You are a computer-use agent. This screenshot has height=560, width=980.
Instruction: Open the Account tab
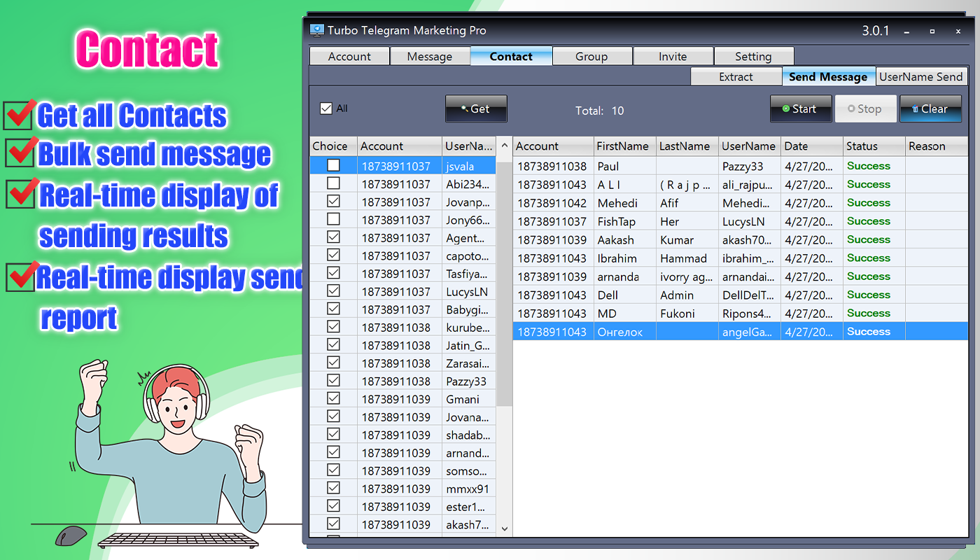349,57
